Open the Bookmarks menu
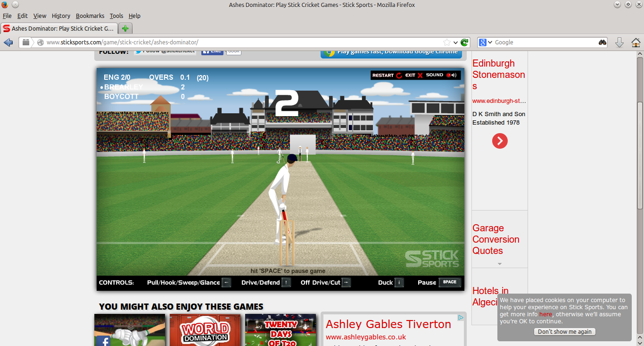The height and width of the screenshot is (346, 644). tap(90, 16)
